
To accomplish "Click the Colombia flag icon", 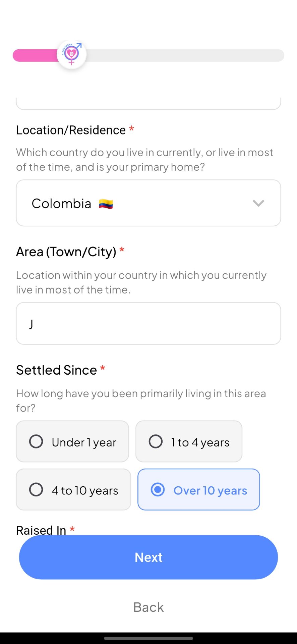I will (106, 204).
